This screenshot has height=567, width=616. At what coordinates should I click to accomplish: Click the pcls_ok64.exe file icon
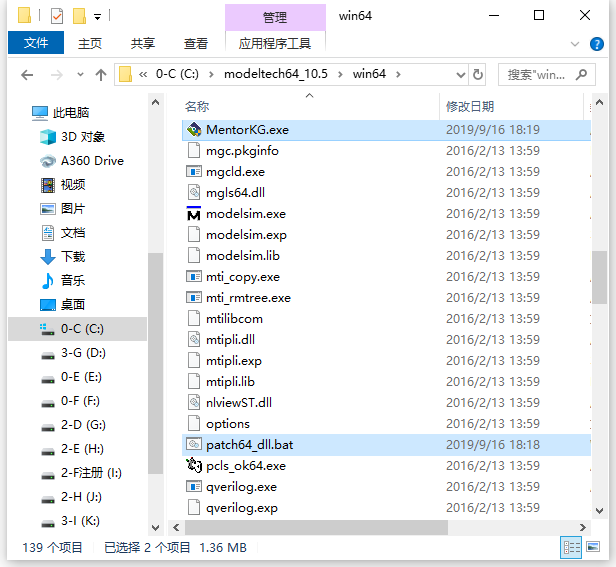point(194,466)
